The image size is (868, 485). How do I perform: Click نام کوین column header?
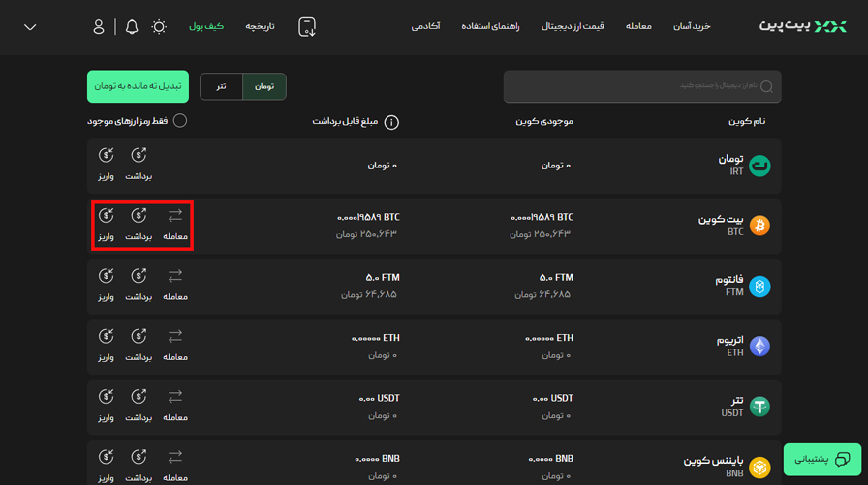point(747,121)
